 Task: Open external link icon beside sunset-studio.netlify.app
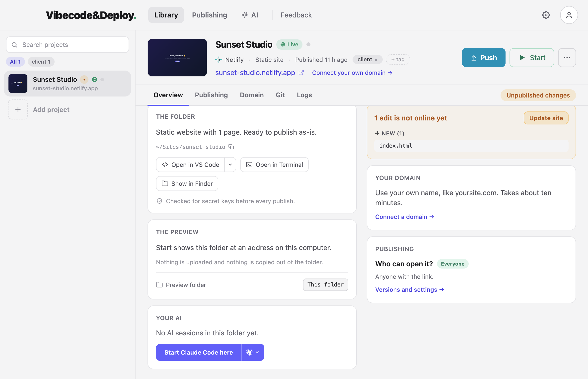301,73
